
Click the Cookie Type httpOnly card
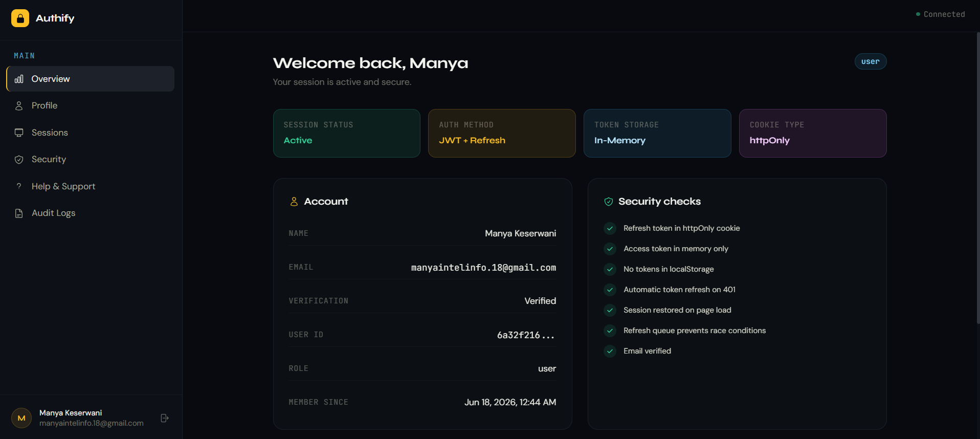pyautogui.click(x=813, y=133)
